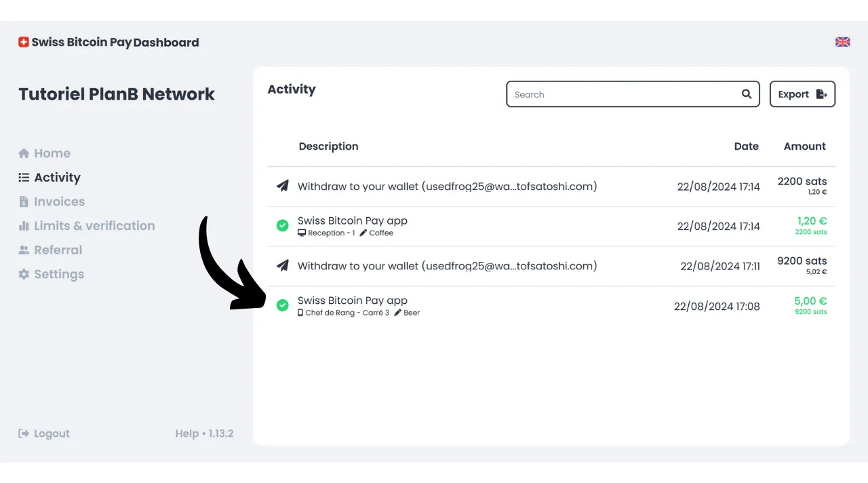The height and width of the screenshot is (483, 868).
Task: Select the 2200 sats withdrawal row
Action: (x=448, y=187)
